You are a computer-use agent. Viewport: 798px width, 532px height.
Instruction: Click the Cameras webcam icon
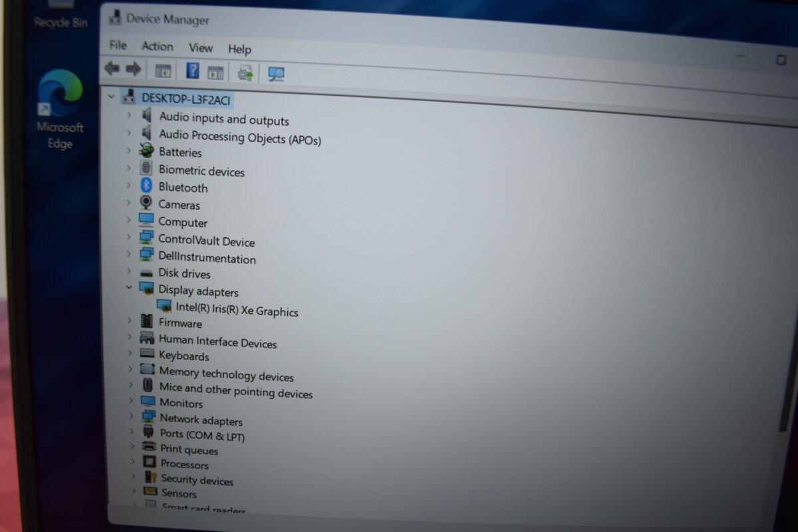[146, 203]
